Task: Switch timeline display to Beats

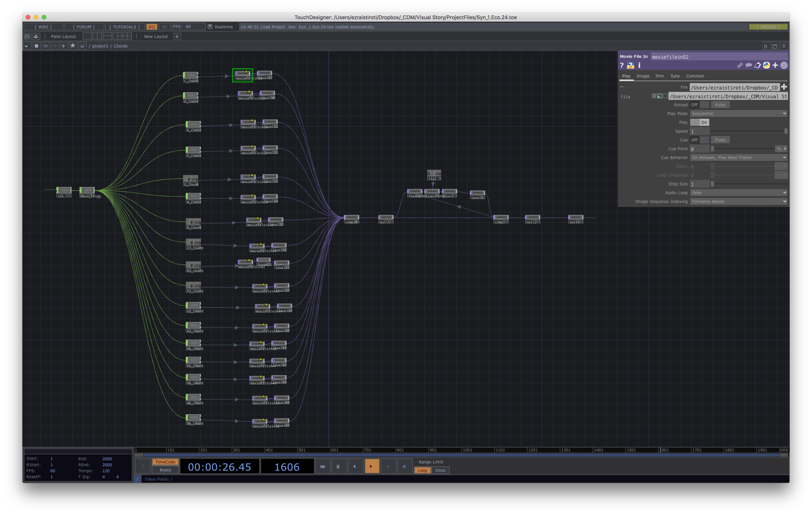Action: coord(165,470)
